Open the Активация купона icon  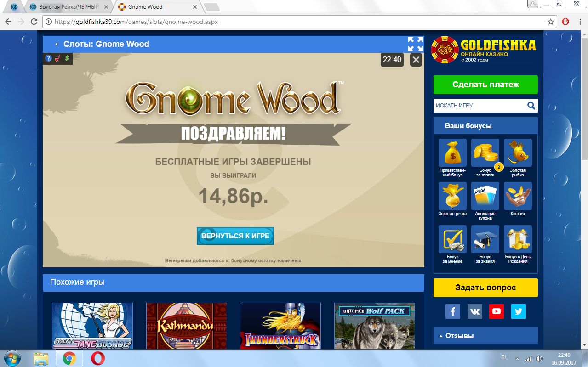pos(485,196)
